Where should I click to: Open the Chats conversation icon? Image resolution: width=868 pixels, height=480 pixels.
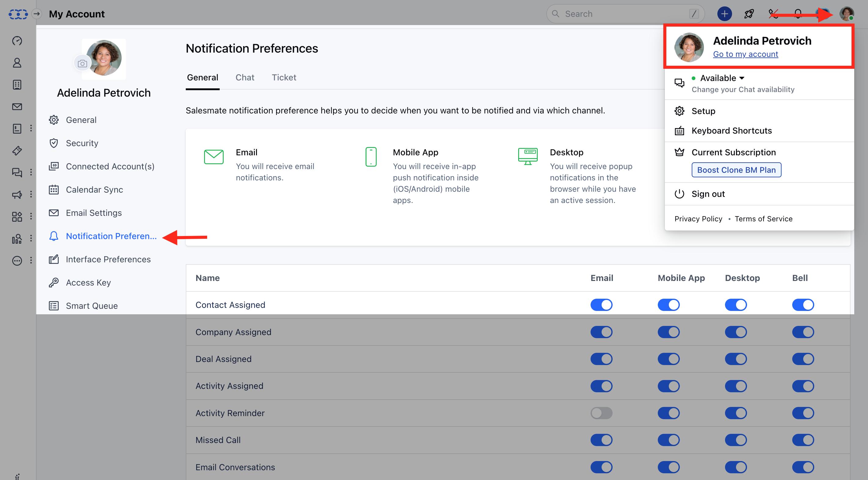[x=17, y=172]
